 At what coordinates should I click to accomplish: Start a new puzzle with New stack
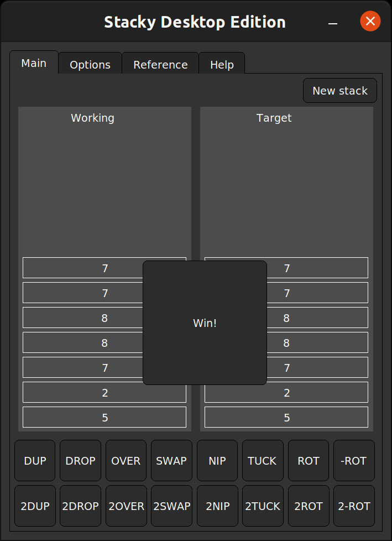(339, 90)
